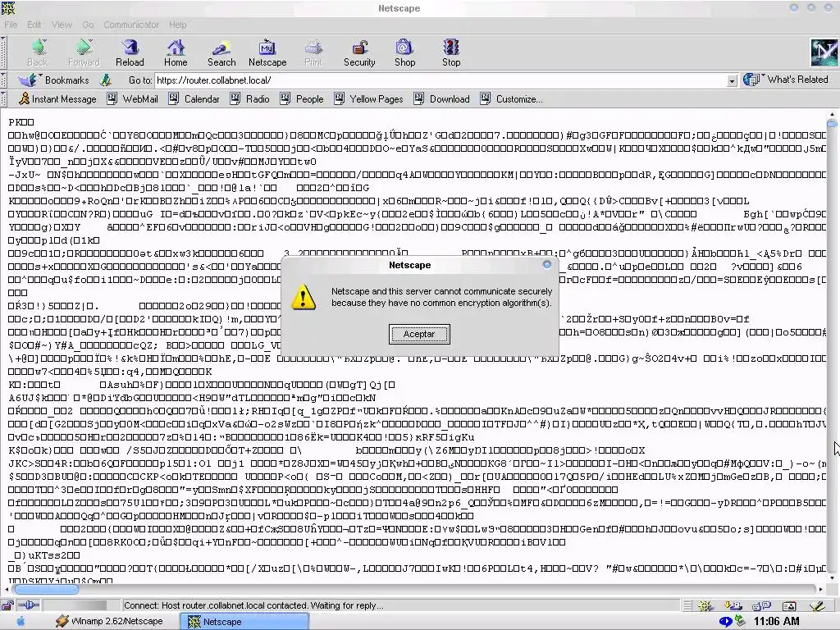The image size is (840, 630).
Task: Close the Netscape alert dialog
Action: pos(547,265)
